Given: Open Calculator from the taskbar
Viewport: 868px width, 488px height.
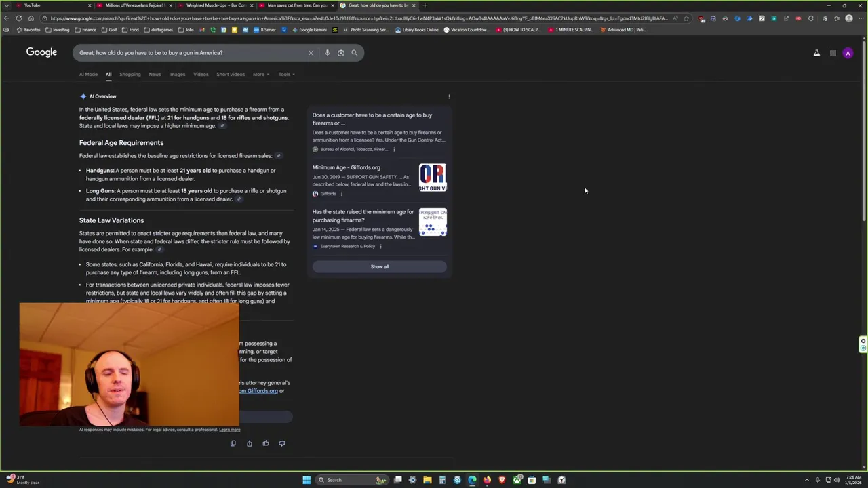Looking at the screenshot, I should coord(442,480).
